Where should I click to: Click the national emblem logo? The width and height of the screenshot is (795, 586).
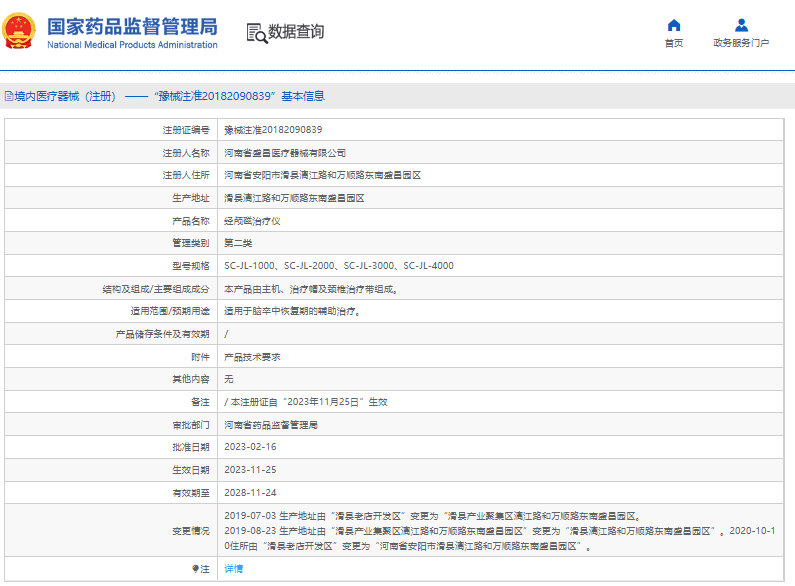pyautogui.click(x=19, y=31)
